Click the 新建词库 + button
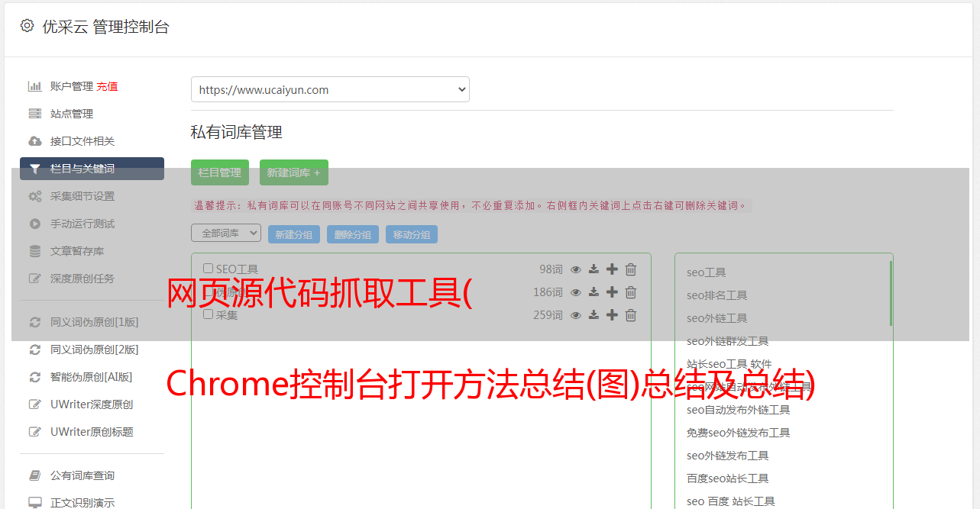The image size is (980, 509). point(294,172)
